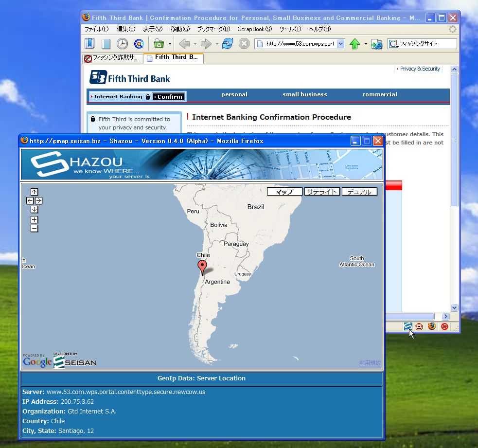Click the Internet Banking nav item

click(x=118, y=97)
